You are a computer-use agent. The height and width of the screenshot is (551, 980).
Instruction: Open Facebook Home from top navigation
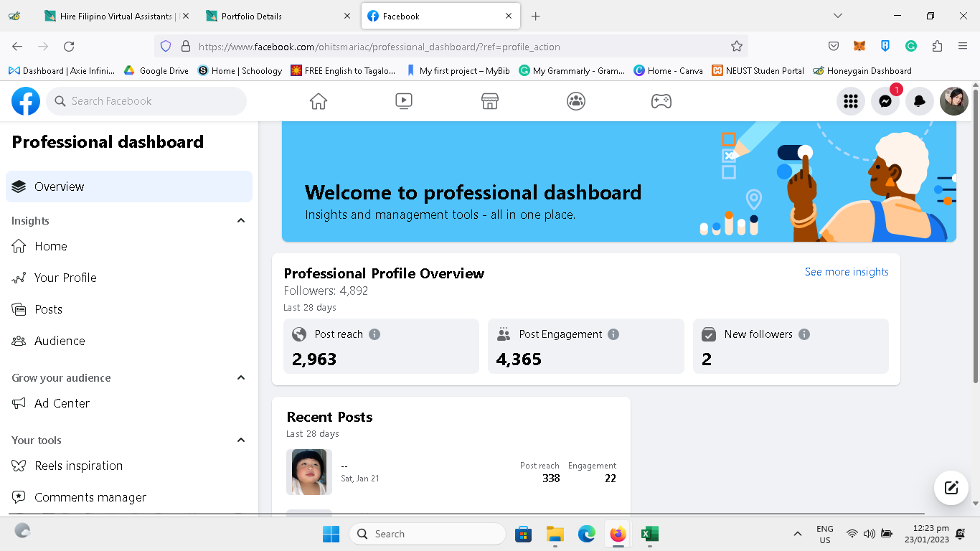(x=319, y=101)
